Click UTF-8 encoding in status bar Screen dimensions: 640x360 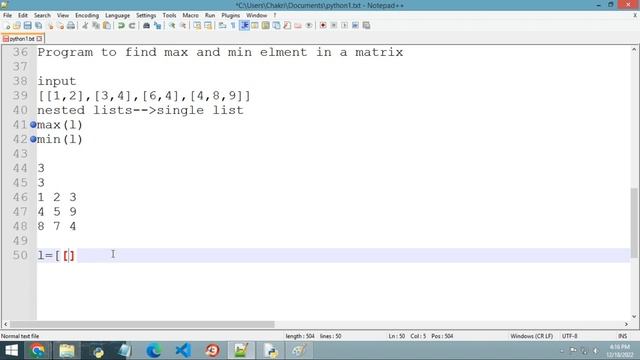(569, 336)
